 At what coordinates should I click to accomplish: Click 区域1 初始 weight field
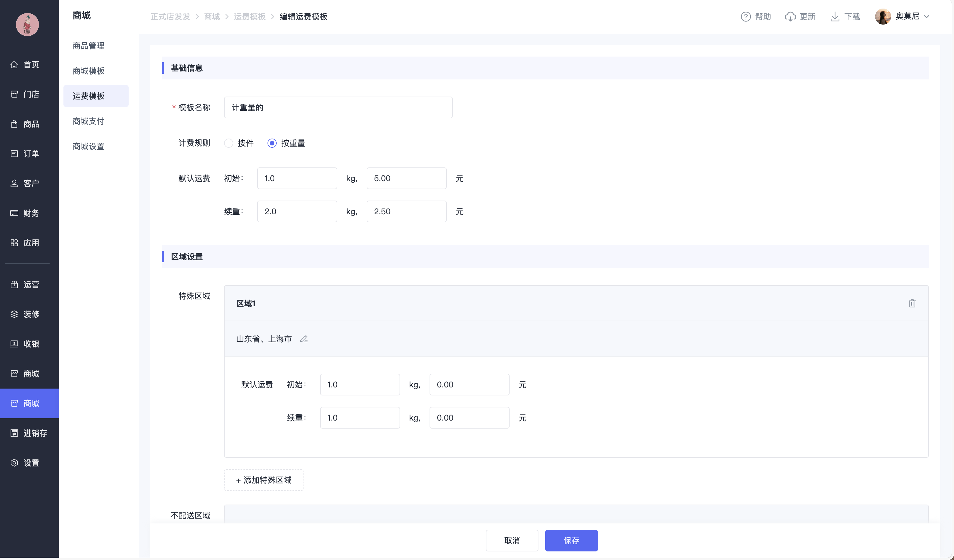click(x=360, y=385)
